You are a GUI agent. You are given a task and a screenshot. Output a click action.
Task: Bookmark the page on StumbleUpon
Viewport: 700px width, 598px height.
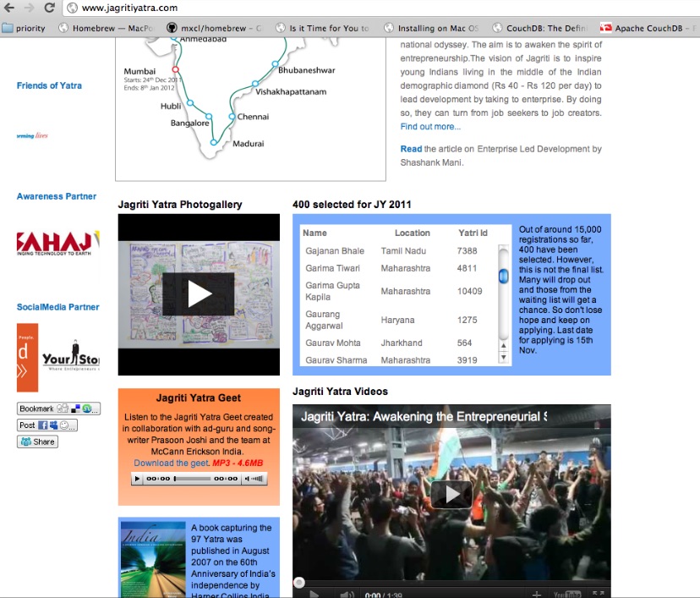[86, 409]
